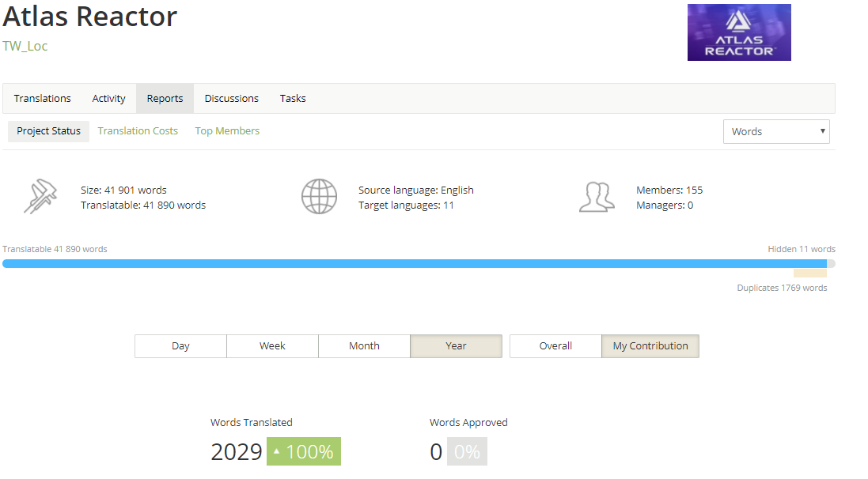Open the Activity tab
868x479 pixels.
click(x=108, y=99)
